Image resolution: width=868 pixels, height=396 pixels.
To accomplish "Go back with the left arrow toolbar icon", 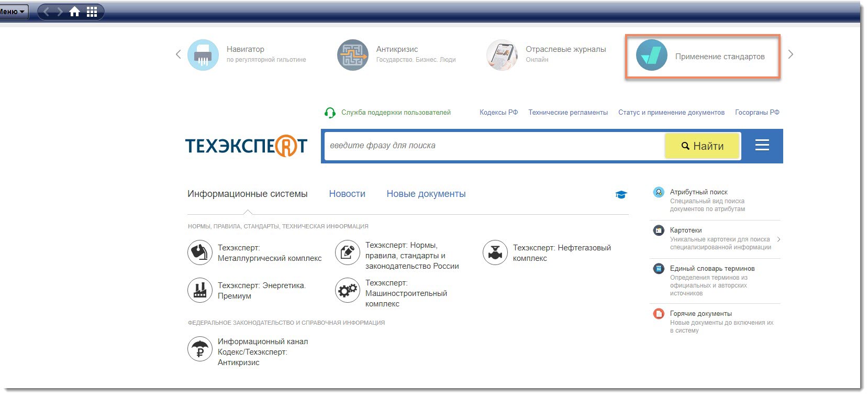I will 47,12.
